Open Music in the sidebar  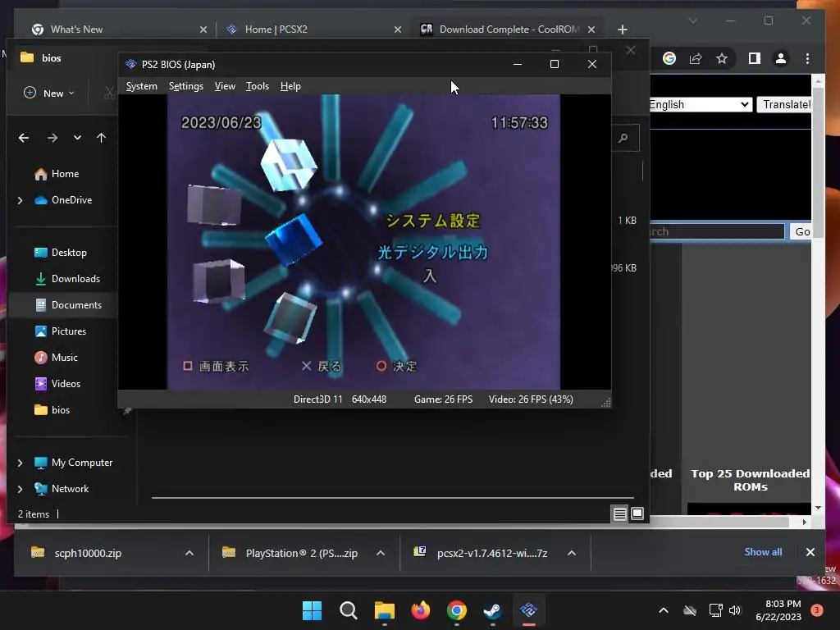point(56,358)
